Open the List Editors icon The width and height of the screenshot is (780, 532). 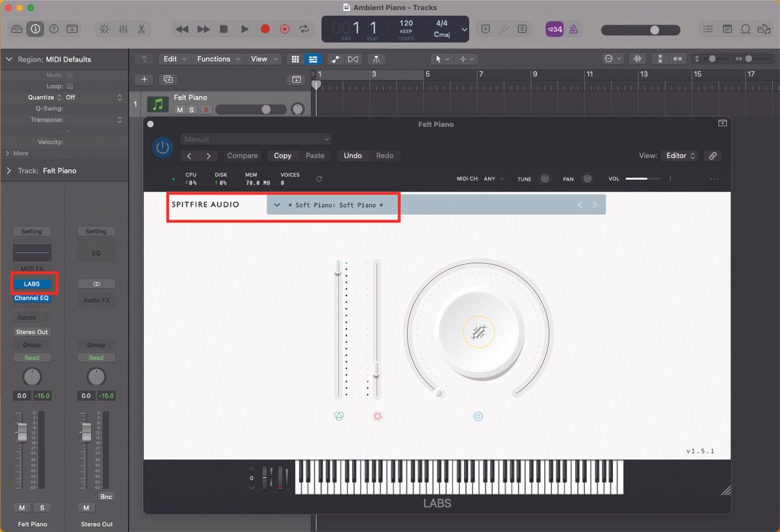click(x=708, y=29)
